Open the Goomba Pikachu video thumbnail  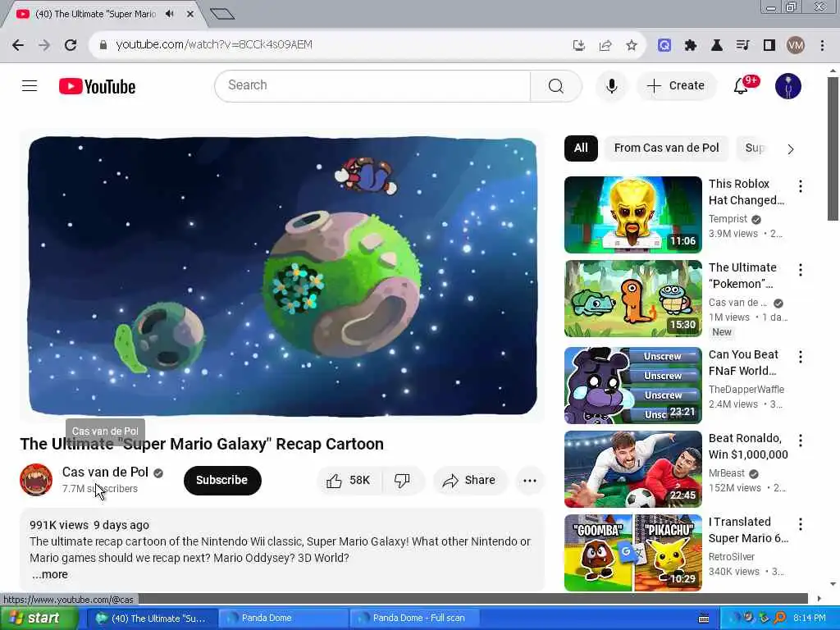pos(632,553)
